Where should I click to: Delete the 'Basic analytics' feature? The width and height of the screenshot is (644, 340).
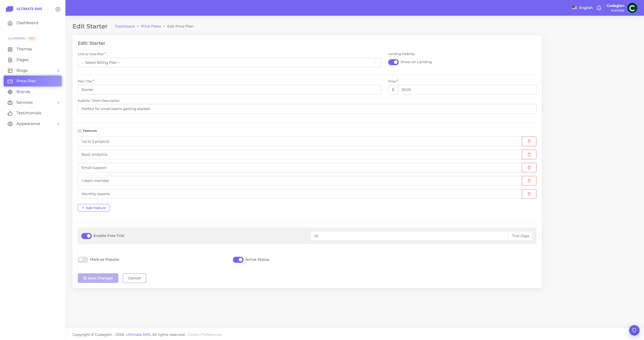pos(529,155)
